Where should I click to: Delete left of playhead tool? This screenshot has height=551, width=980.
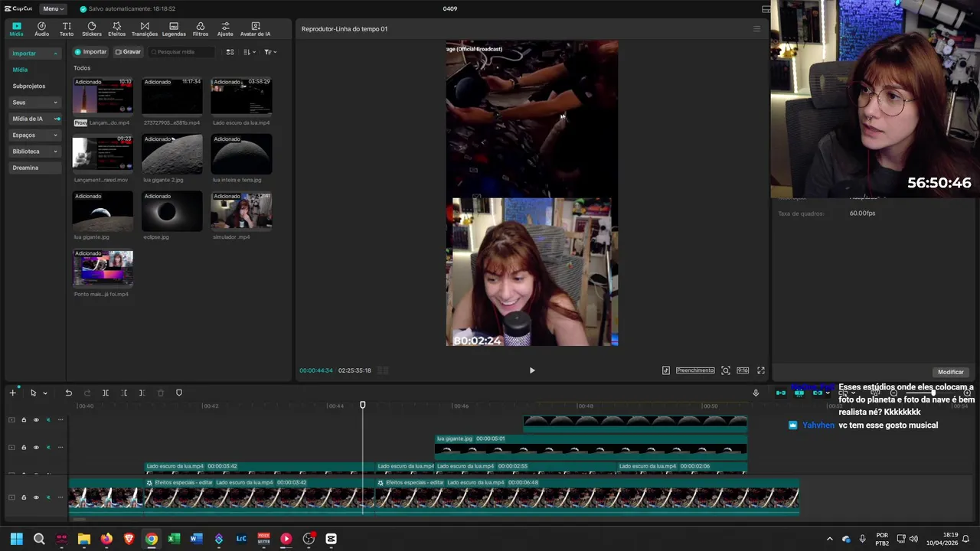[124, 393]
